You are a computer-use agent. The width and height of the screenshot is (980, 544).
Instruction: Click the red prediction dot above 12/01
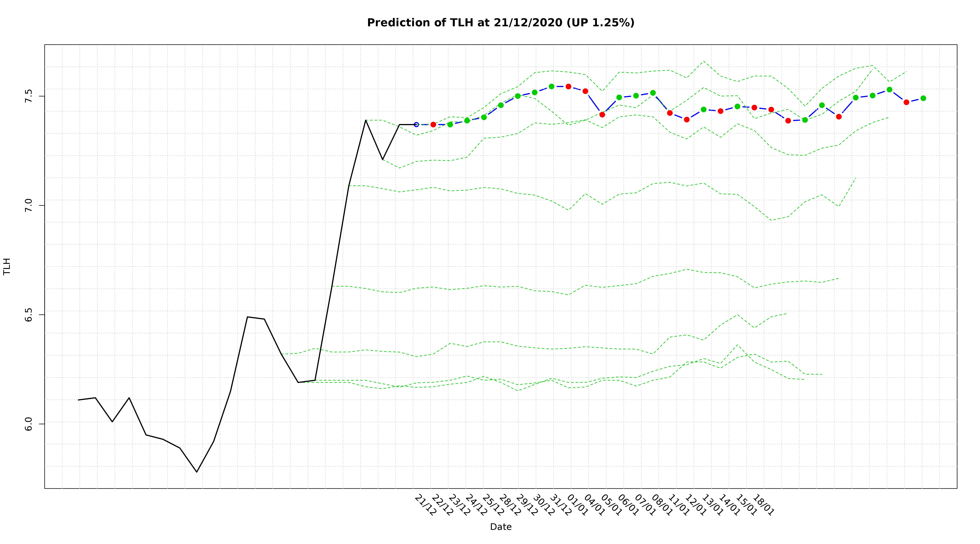click(x=687, y=119)
